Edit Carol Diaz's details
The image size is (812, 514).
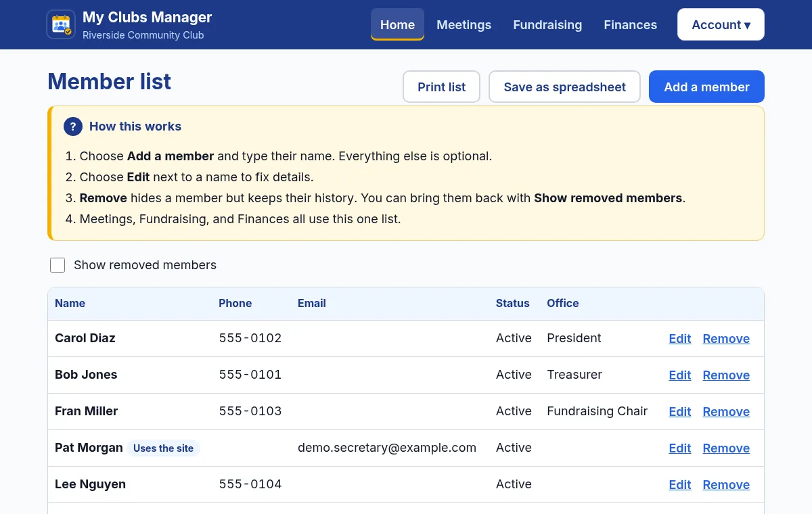point(680,339)
